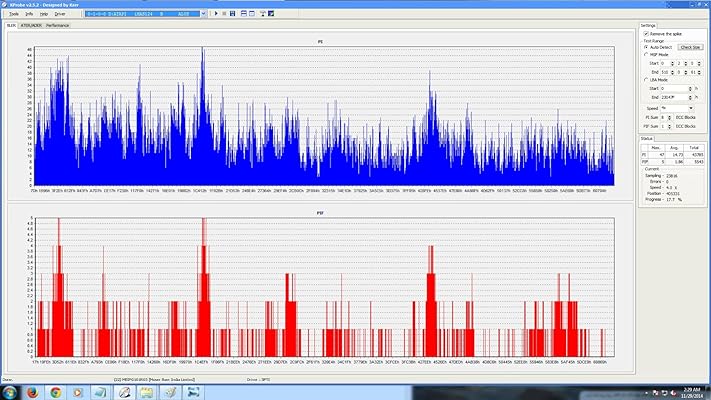Viewport: 711px width, 400px height.
Task: Expand the drive selection dropdown
Action: pos(203,14)
